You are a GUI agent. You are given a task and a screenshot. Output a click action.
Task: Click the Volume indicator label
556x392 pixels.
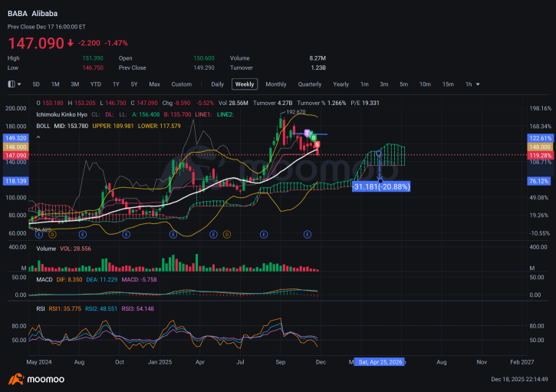click(x=46, y=249)
